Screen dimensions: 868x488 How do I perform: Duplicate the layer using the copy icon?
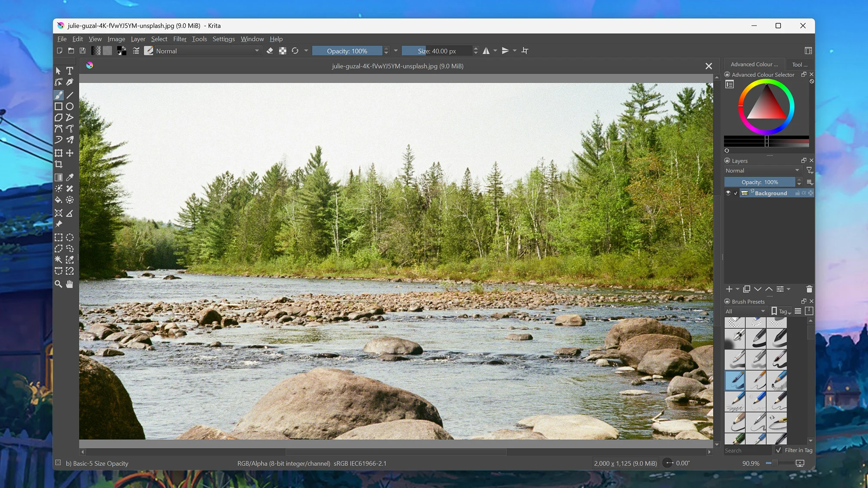747,289
